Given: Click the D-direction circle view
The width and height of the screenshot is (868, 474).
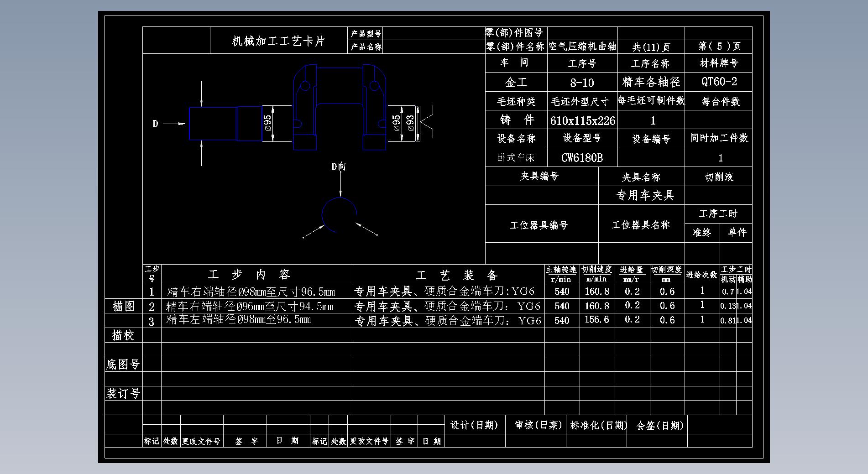Looking at the screenshot, I should (x=339, y=215).
